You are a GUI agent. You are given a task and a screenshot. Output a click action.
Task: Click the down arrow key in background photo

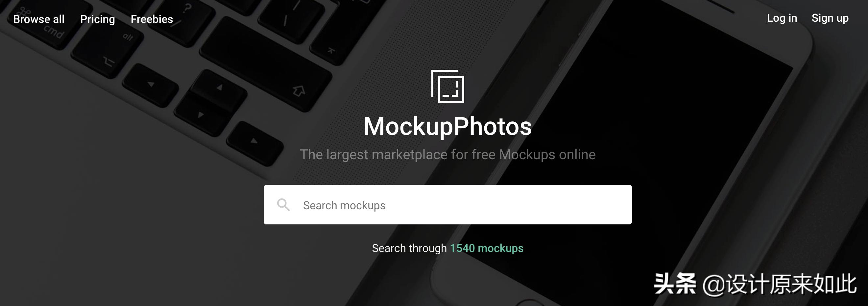click(x=201, y=115)
